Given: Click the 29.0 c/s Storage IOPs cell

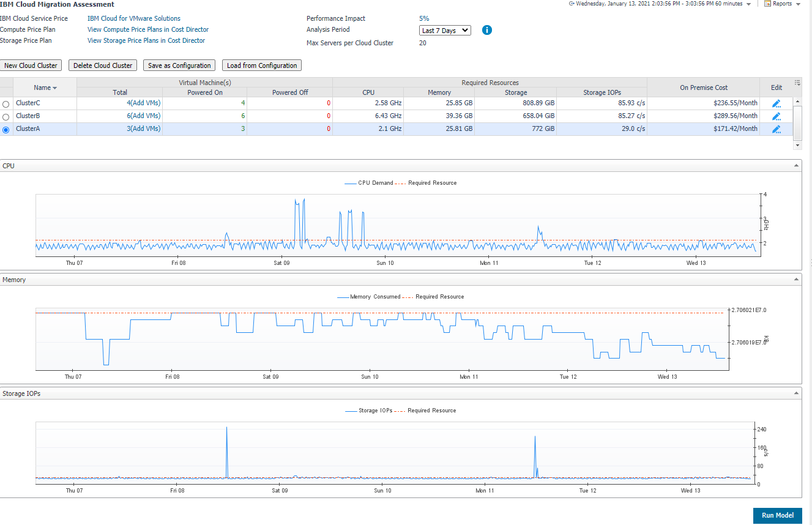Looking at the screenshot, I should click(x=602, y=129).
